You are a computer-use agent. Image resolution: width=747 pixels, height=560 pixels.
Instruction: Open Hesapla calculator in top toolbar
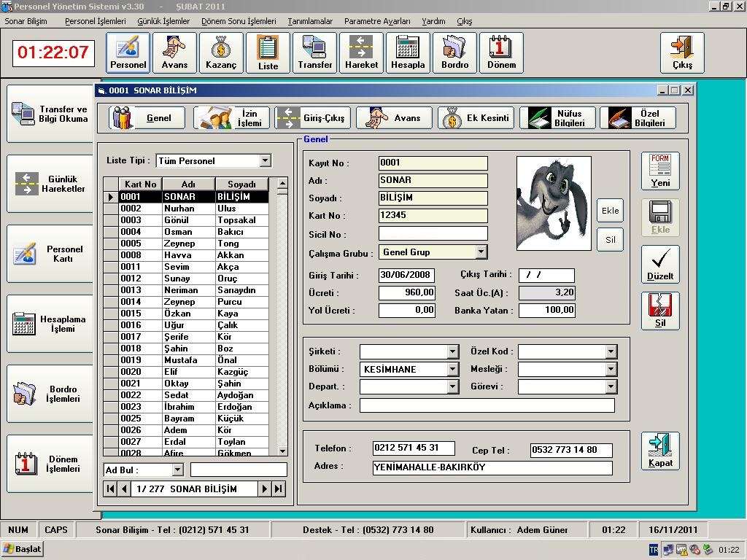point(408,52)
